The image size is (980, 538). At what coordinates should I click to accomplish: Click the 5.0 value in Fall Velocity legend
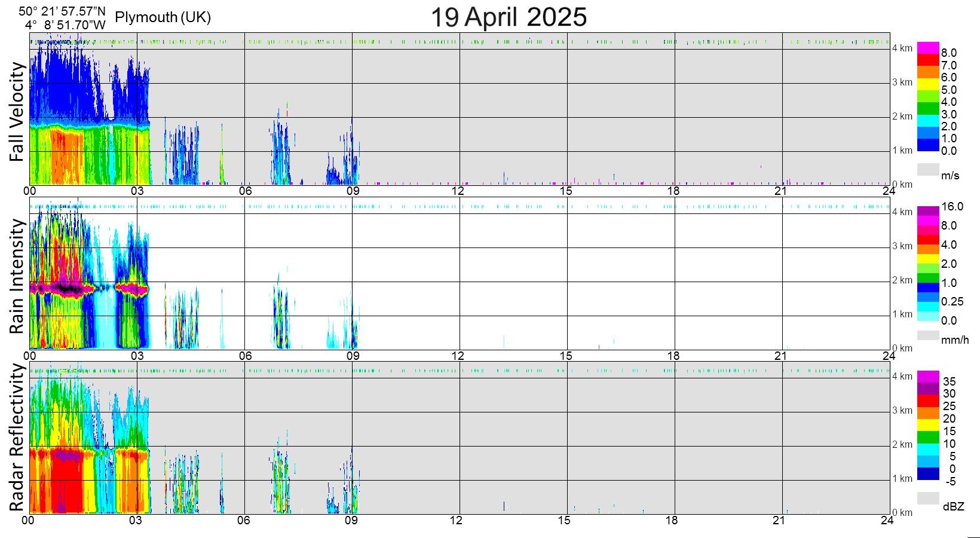949,90
